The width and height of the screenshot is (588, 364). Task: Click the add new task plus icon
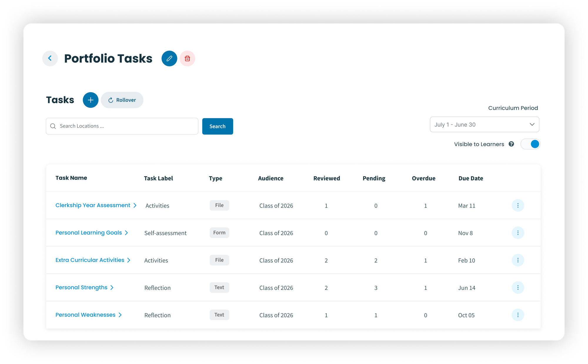(90, 99)
